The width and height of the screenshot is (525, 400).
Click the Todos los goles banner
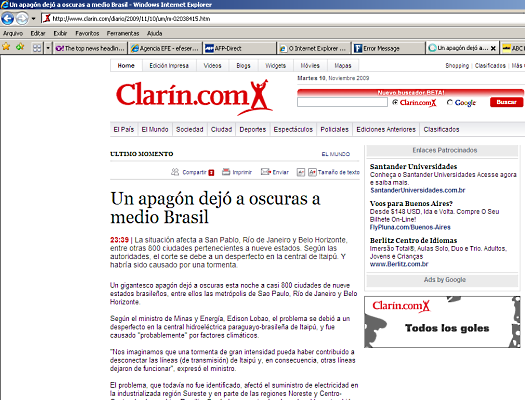click(x=442, y=322)
